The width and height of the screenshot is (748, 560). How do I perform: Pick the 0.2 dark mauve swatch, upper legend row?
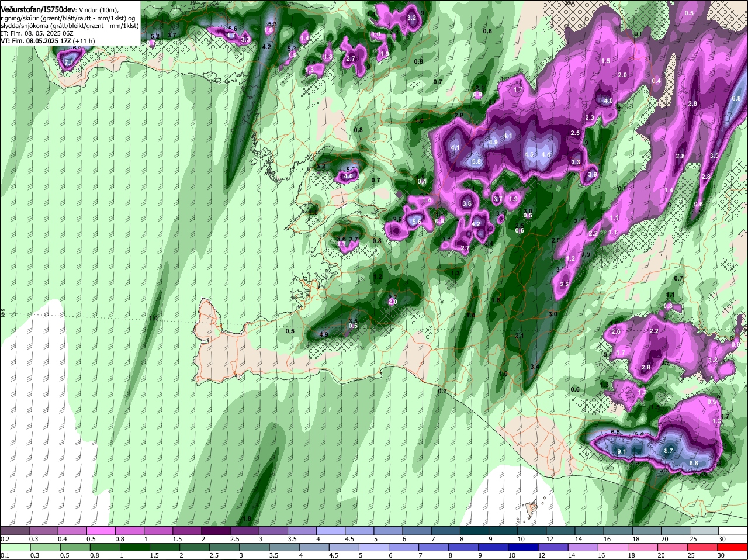click(x=15, y=530)
